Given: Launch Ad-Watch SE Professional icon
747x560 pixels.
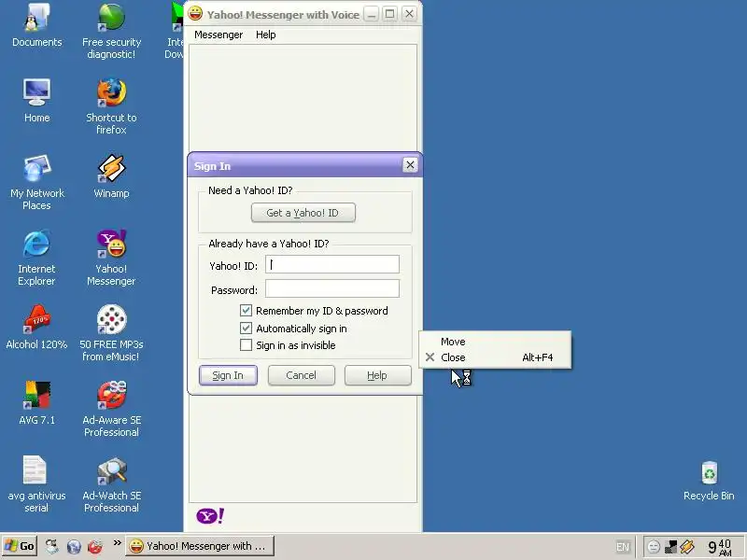Looking at the screenshot, I should pos(111,483).
